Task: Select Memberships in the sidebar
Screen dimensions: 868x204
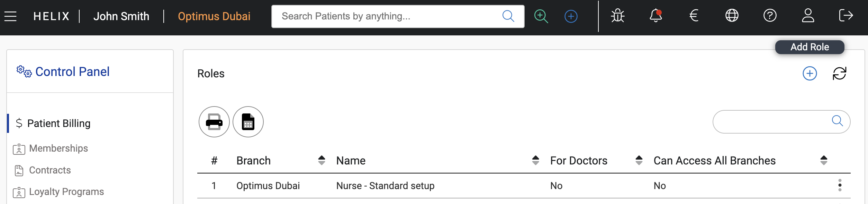Action: pos(58,148)
